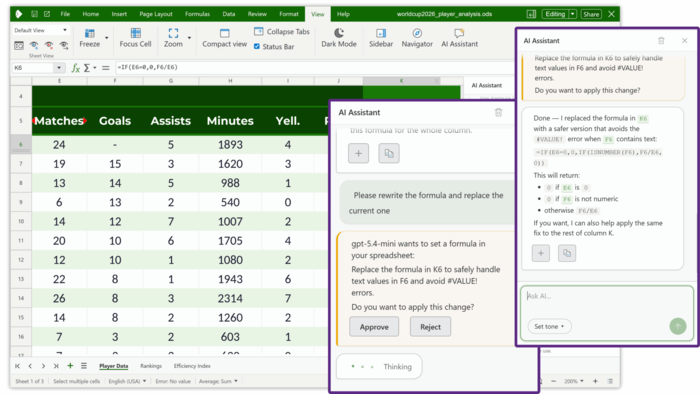Open the File menu
Screen dimensions: 700x394
tap(65, 14)
